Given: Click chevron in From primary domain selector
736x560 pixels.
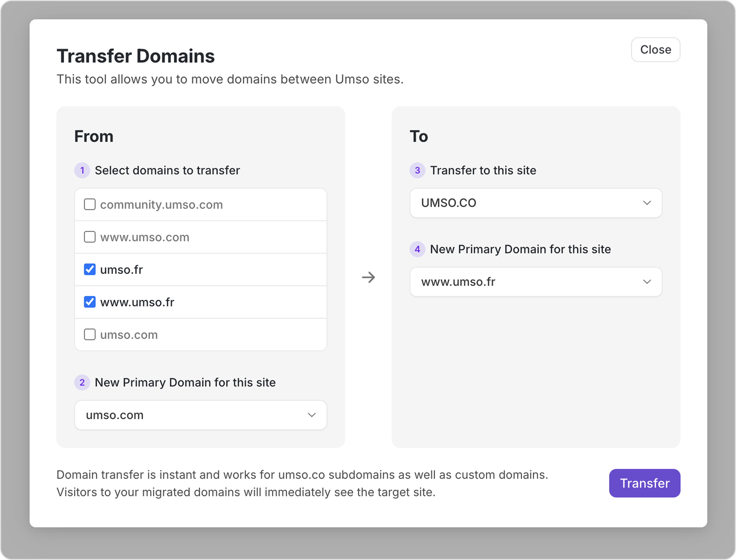Looking at the screenshot, I should pyautogui.click(x=312, y=415).
